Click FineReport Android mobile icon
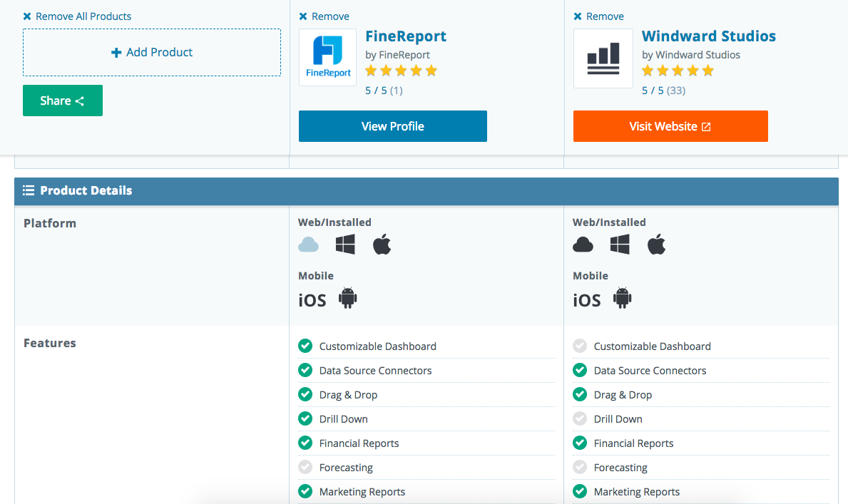This screenshot has width=848, height=504. (x=348, y=298)
